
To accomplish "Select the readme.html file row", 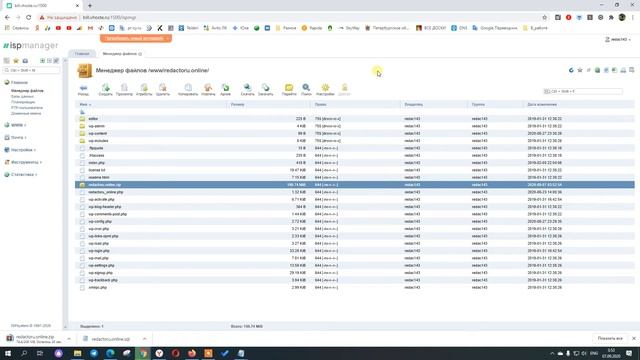I will pos(355,178).
